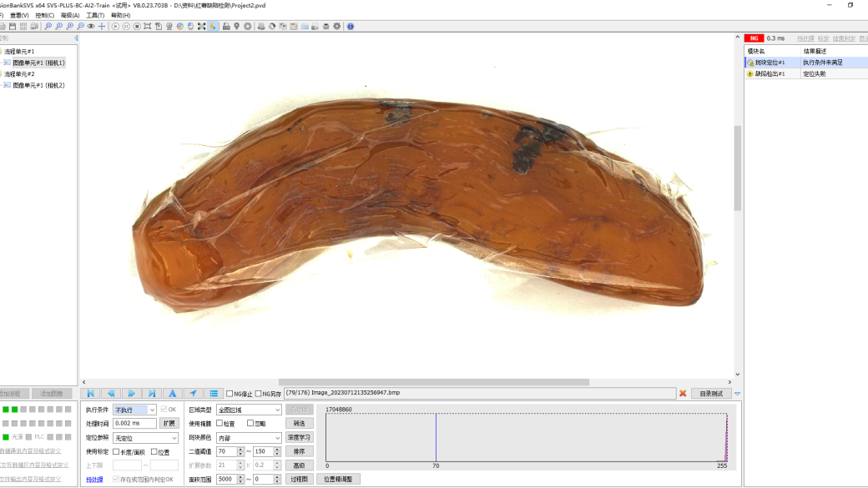Go to next image double-arrow
868x488 pixels.
pyautogui.click(x=132, y=394)
